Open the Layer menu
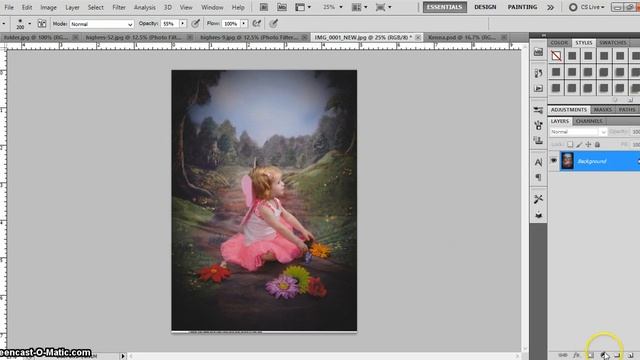The height and width of the screenshot is (360, 640). [x=72, y=7]
